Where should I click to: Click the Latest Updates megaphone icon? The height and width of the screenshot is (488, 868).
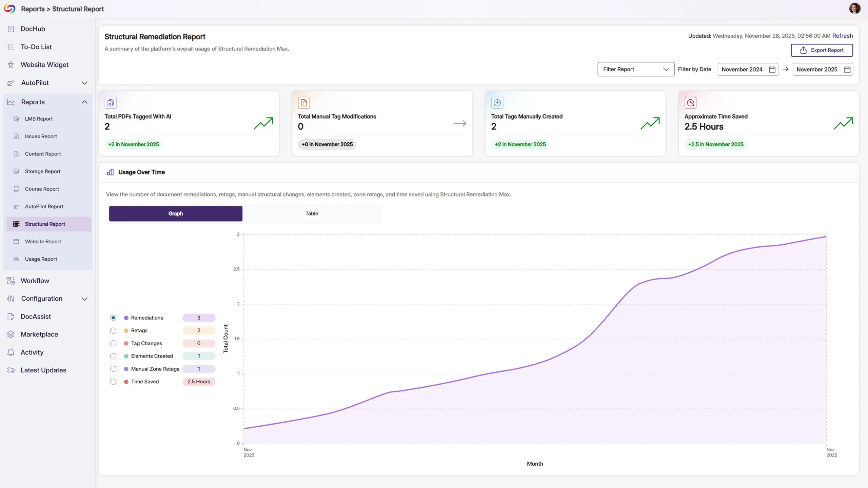11,370
